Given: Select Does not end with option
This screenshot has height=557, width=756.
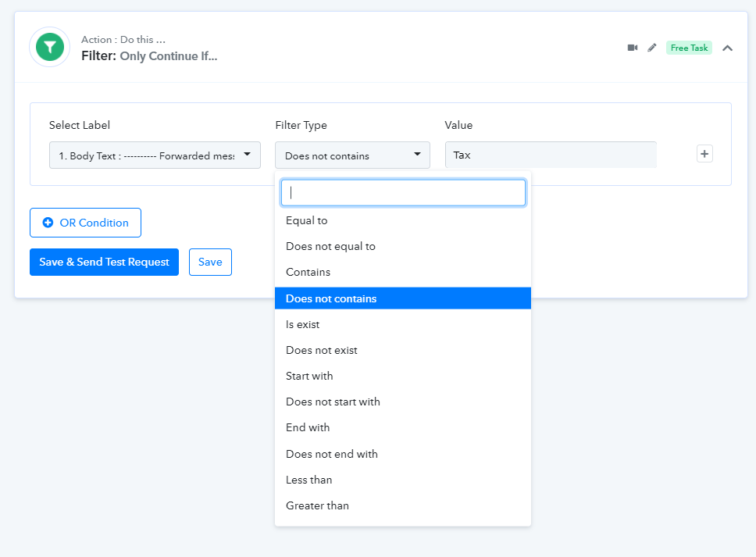Looking at the screenshot, I should pyautogui.click(x=402, y=454).
